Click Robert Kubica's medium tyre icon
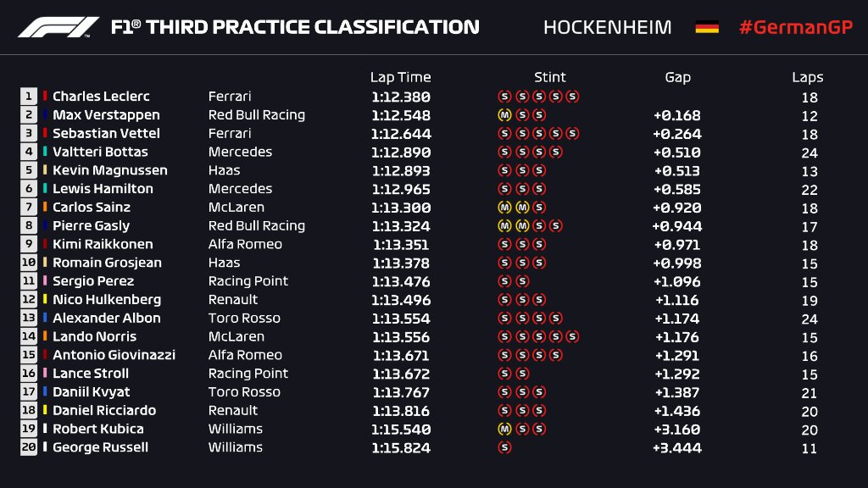868x488 pixels. [505, 429]
